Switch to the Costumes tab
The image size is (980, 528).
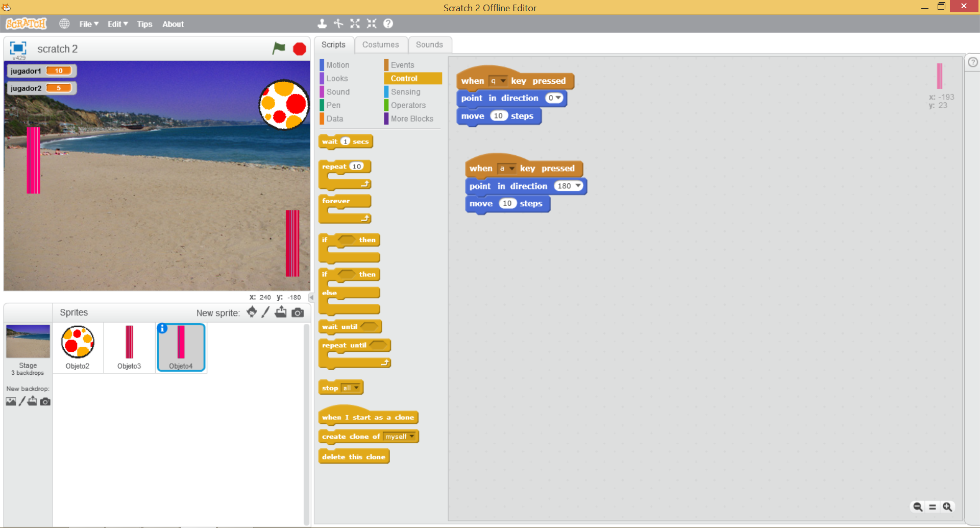click(x=380, y=45)
